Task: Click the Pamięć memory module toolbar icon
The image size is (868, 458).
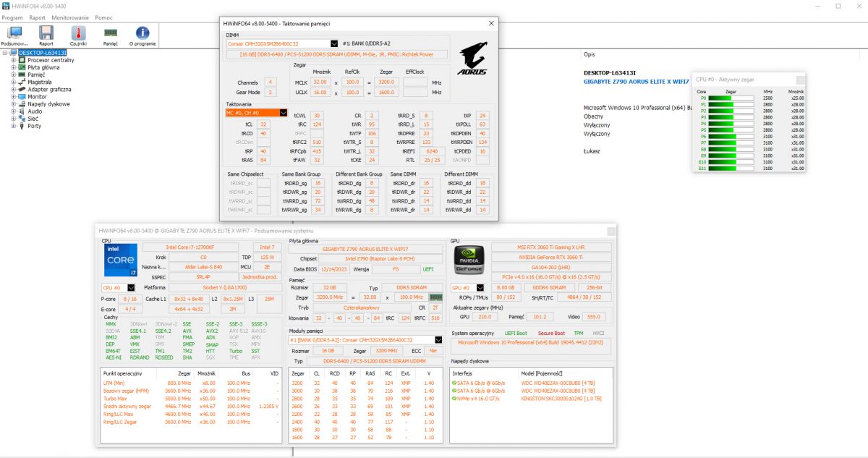Action: pyautogui.click(x=111, y=33)
